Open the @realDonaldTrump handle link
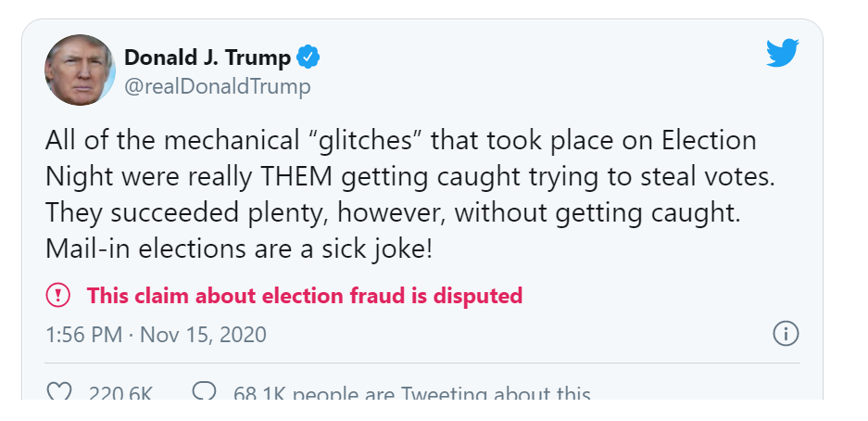Viewport: 868px width, 421px height. tap(217, 87)
